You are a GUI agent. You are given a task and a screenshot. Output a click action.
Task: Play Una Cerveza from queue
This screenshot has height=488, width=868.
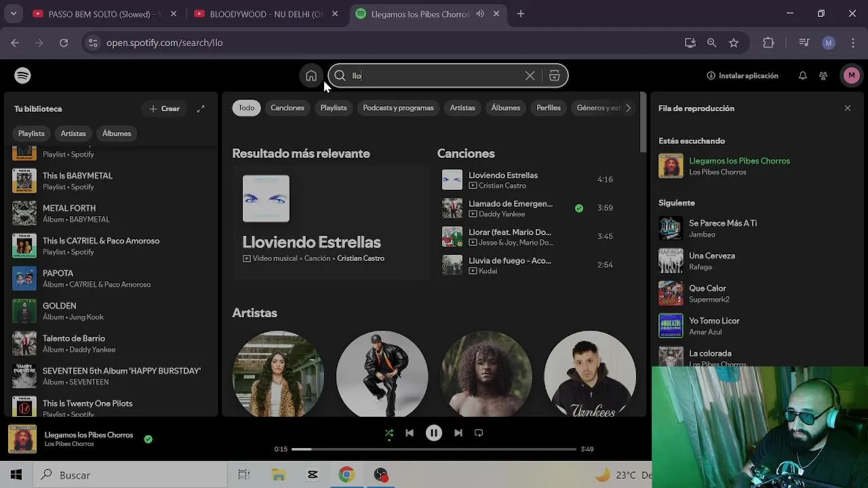coord(757,261)
